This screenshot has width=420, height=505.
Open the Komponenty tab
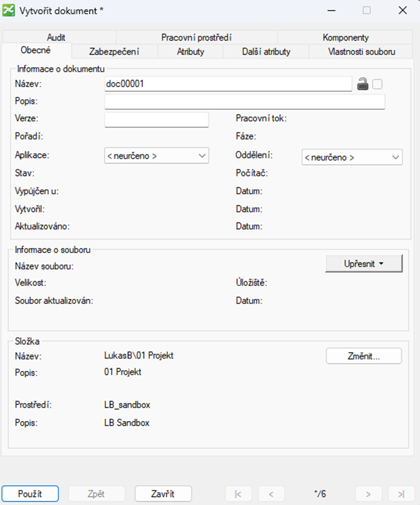[345, 38]
